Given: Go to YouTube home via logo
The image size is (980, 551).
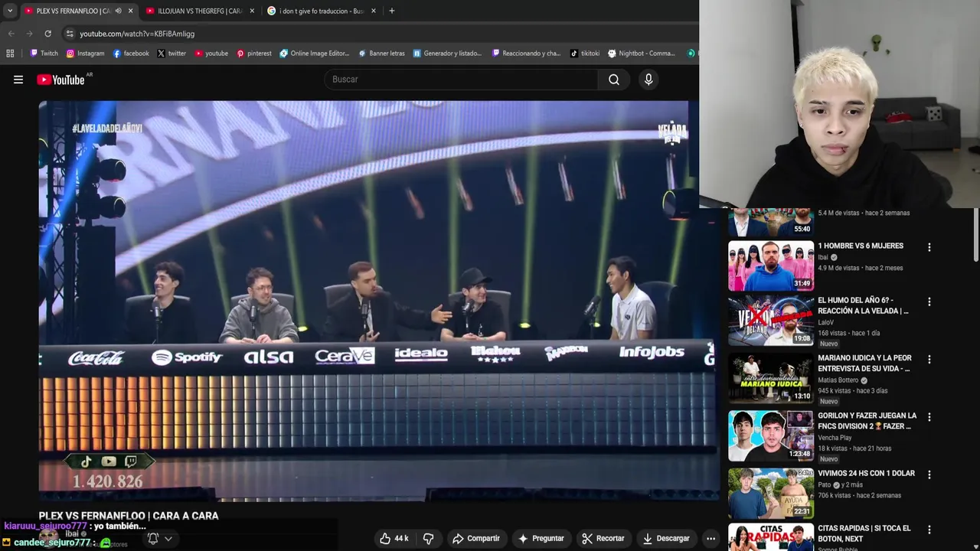Looking at the screenshot, I should [x=60, y=80].
